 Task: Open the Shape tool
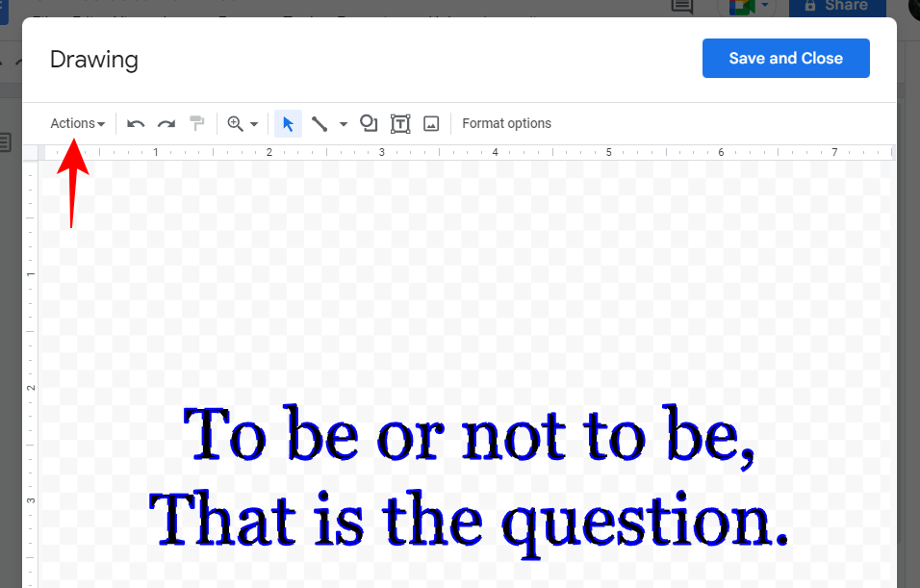(368, 123)
